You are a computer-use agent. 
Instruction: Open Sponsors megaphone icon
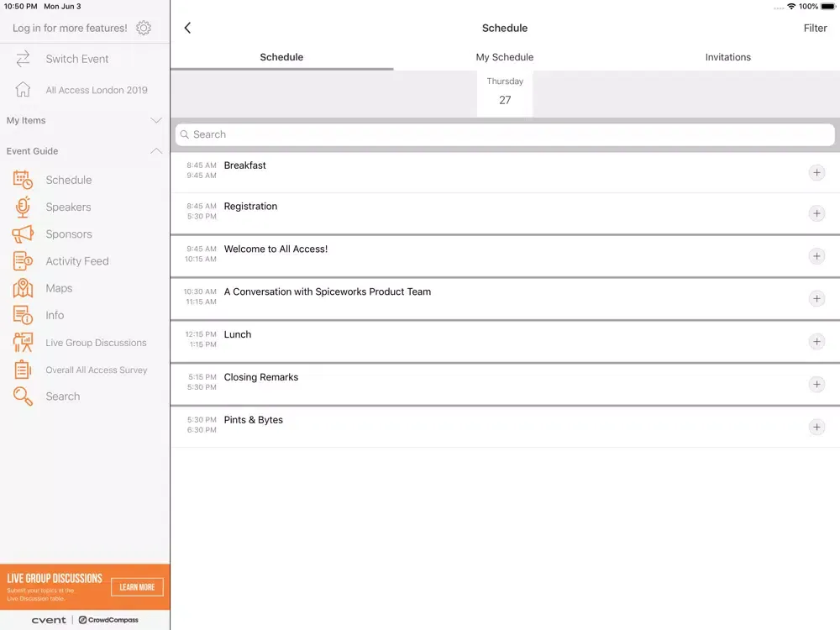click(23, 234)
